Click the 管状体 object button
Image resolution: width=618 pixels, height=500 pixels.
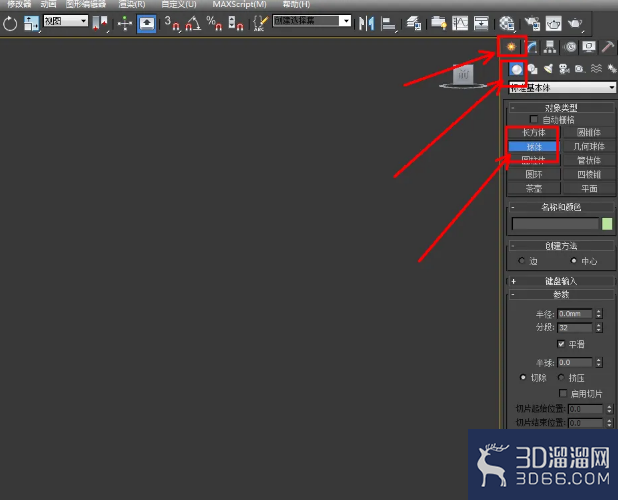tap(588, 160)
